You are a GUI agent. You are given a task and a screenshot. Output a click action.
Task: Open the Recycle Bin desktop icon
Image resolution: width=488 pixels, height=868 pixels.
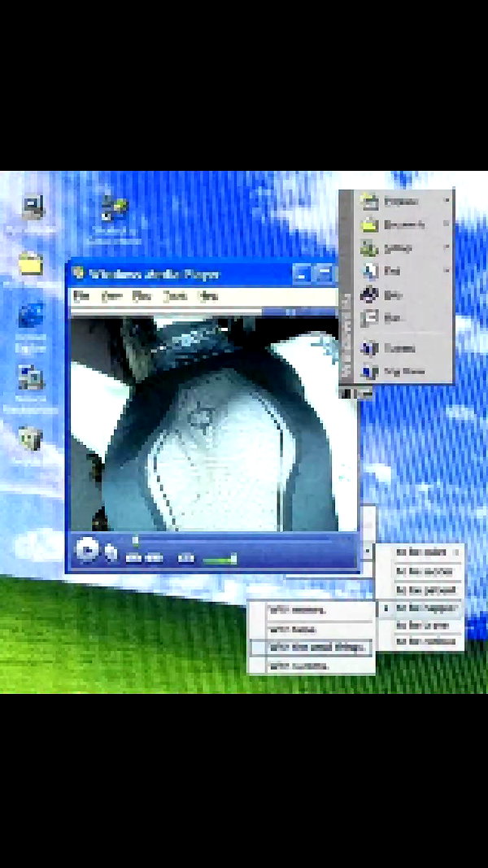click(30, 439)
